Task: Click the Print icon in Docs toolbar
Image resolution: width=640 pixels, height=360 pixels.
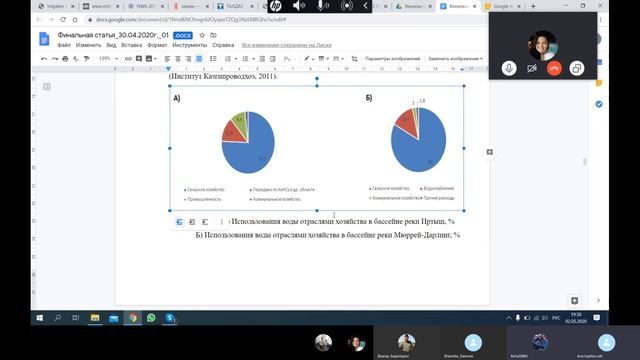Action: pos(65,59)
